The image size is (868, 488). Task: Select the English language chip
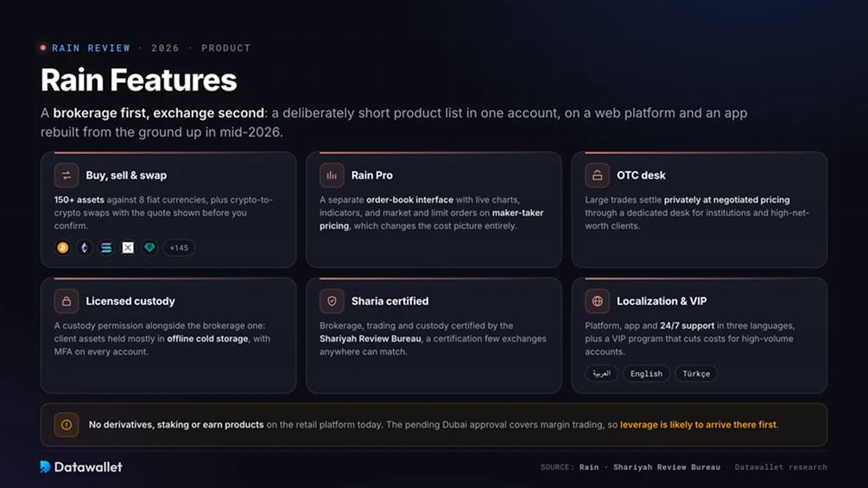coord(646,373)
